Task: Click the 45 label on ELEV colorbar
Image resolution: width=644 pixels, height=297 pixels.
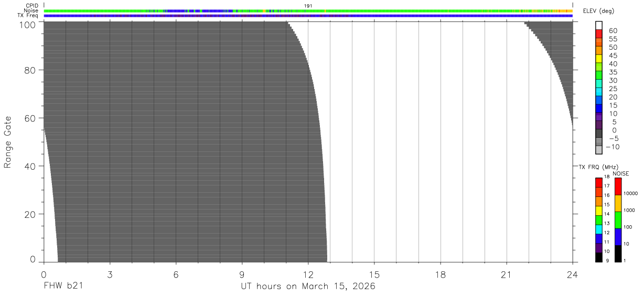Action: (613, 56)
